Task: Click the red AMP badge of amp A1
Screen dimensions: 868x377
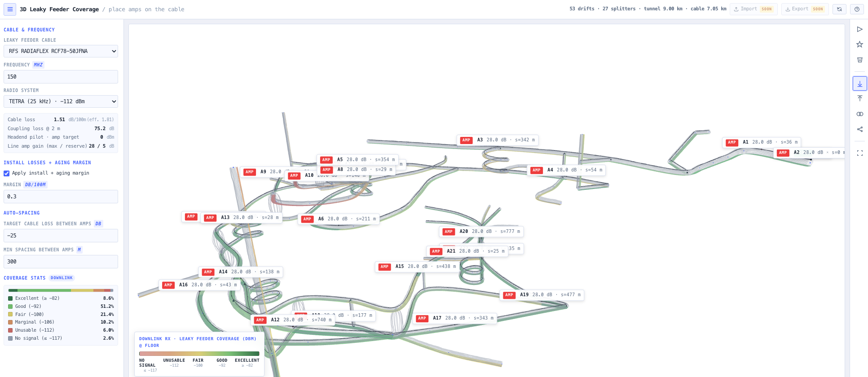Action: 732,142
